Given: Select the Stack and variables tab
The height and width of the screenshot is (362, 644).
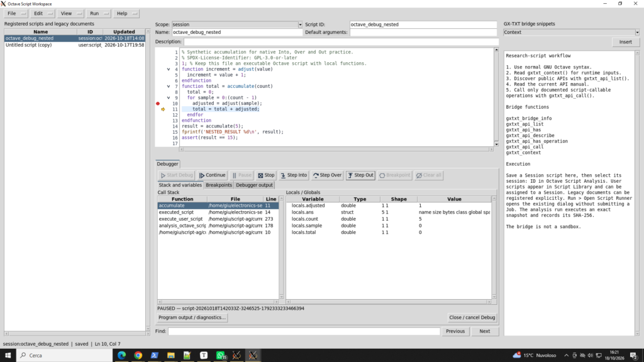Looking at the screenshot, I should [180, 185].
